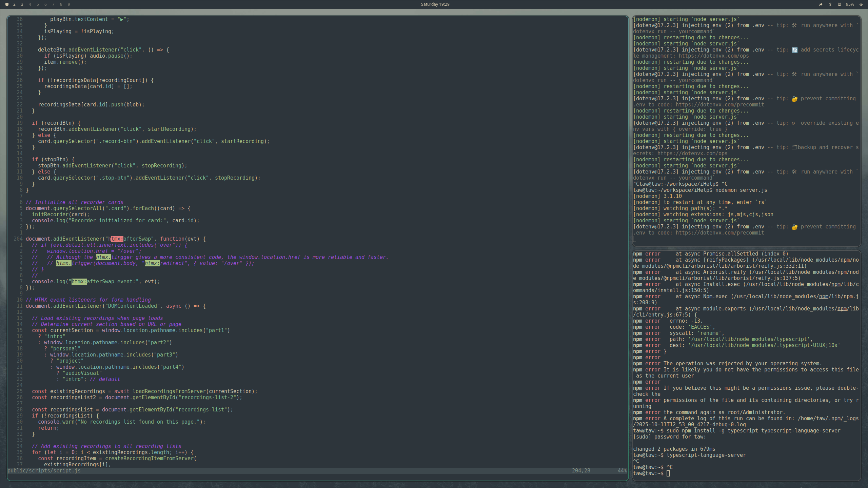Click the 204,28 cursor position indicator
The image size is (868, 488).
click(580, 470)
